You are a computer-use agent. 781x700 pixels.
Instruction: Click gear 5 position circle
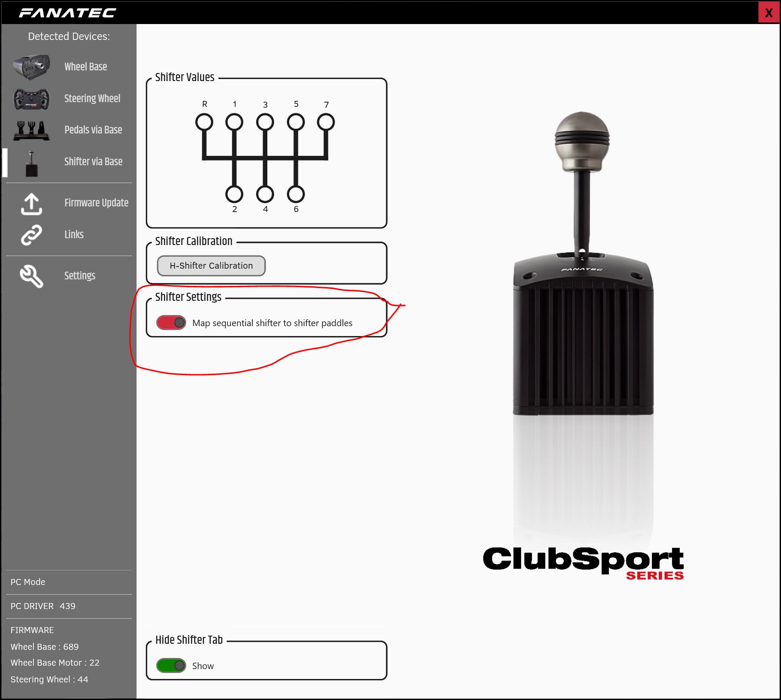pos(296,122)
